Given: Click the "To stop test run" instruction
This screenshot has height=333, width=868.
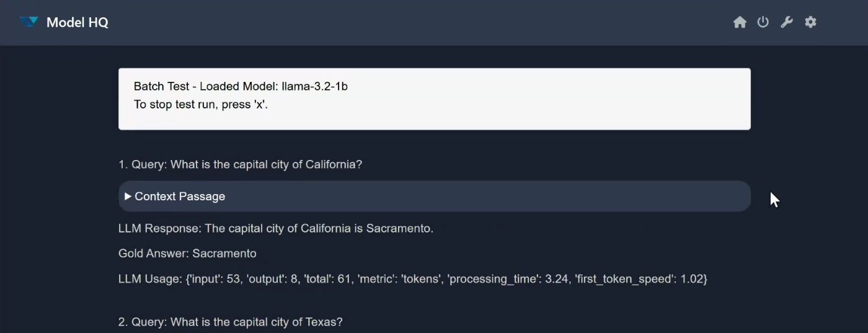Looking at the screenshot, I should pos(200,104).
